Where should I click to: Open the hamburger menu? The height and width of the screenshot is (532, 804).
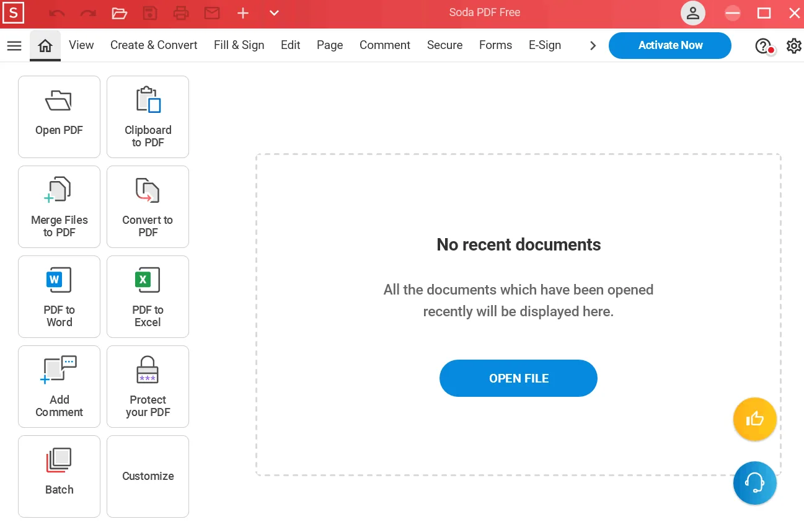coord(14,45)
